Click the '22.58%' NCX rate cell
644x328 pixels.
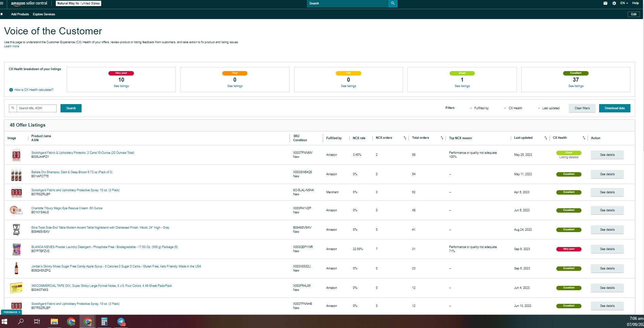tap(358, 249)
